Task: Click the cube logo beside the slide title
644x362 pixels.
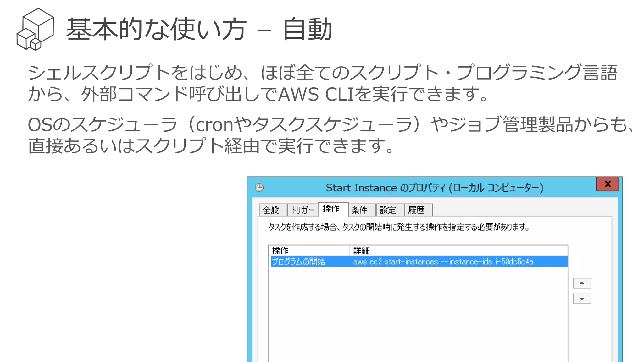Action: point(35,29)
